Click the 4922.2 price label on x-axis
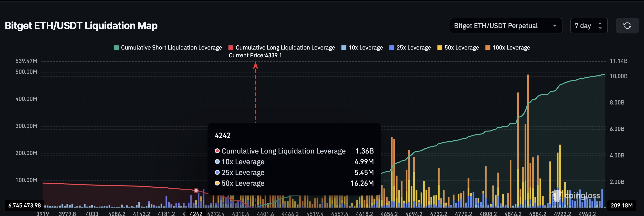This screenshot has height=216, width=644. pyautogui.click(x=562, y=214)
